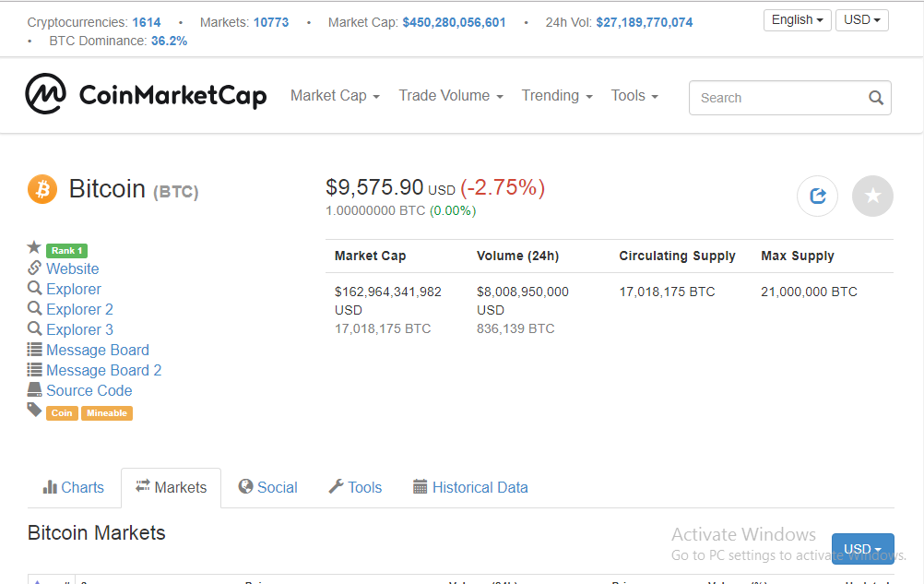Click the chain link icon beside Website
Viewport: 924px width, 584px height.
(x=35, y=268)
